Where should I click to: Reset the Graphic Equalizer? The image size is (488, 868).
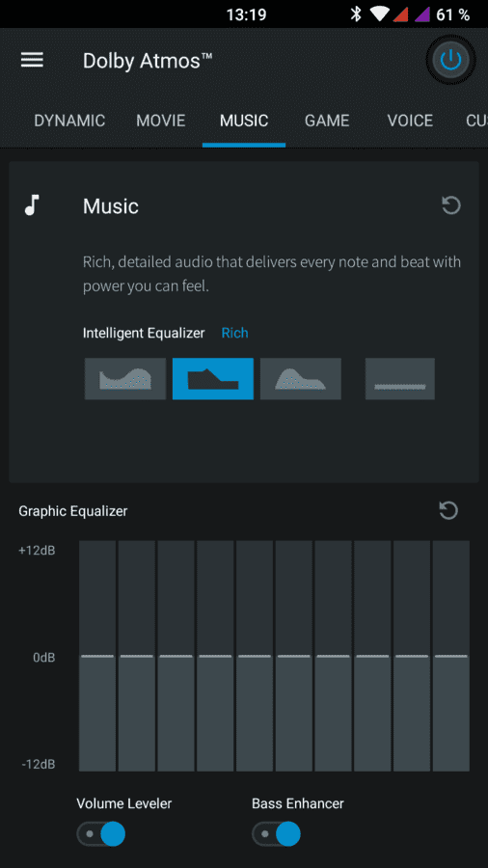448,510
